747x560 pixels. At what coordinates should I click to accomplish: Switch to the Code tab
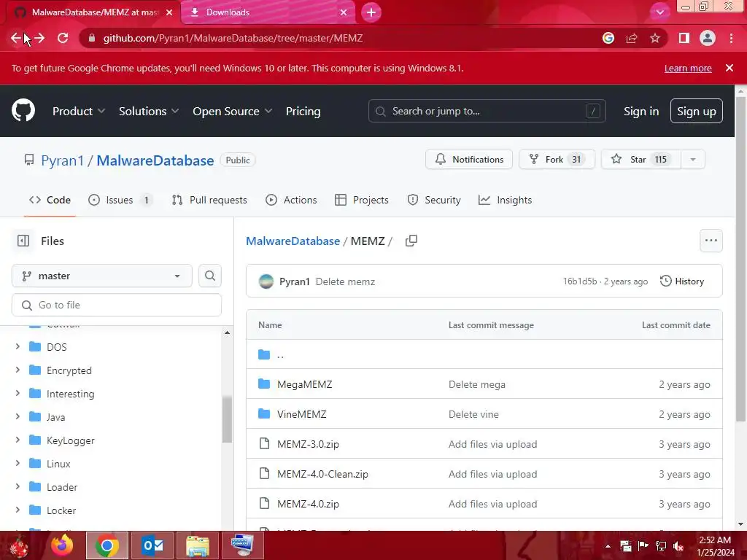(50, 200)
